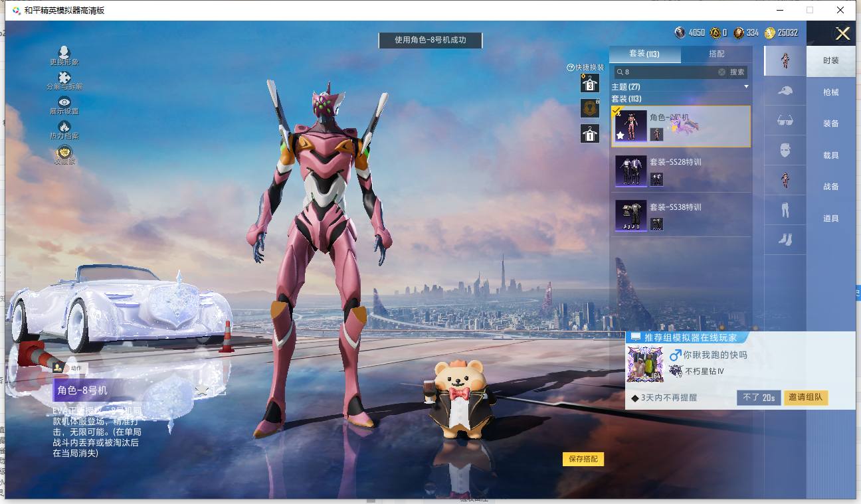Open the 装备 equipment category
Viewport: 861px width, 504px height.
831,124
